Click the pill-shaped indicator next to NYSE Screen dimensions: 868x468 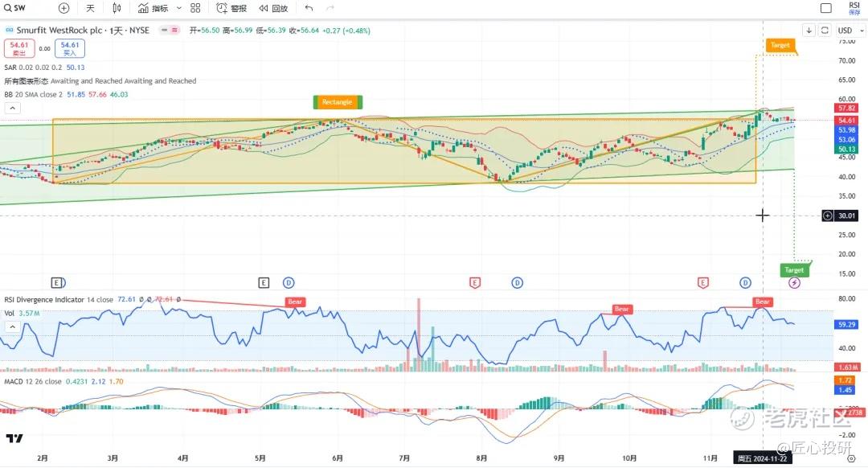170,30
